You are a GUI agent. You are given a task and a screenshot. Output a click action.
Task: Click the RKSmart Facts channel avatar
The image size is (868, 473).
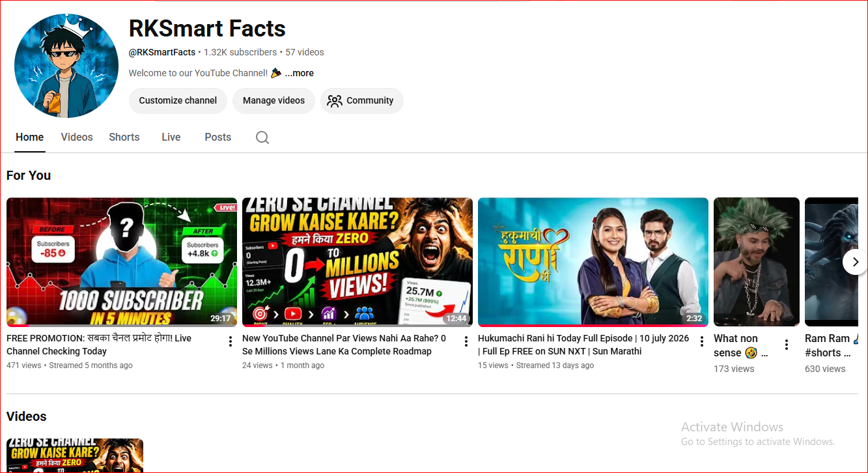66,66
